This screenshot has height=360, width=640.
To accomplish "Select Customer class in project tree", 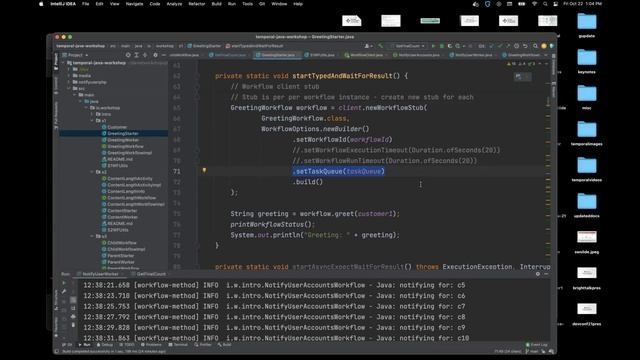I will [x=117, y=127].
